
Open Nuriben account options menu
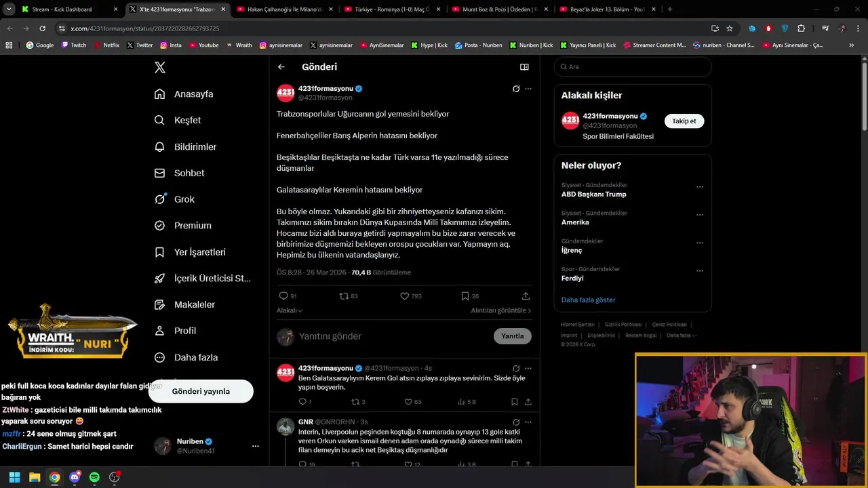(256, 446)
